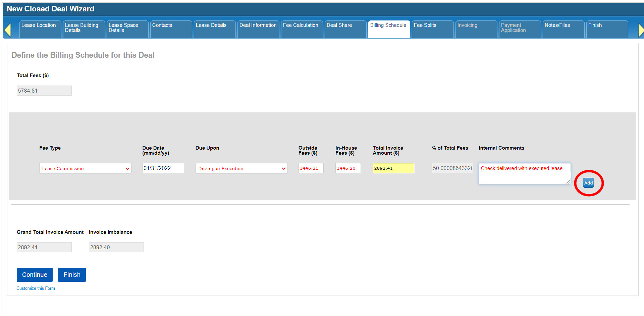644x316 pixels.
Task: Expand the Fee Type dropdown
Action: pos(85,168)
